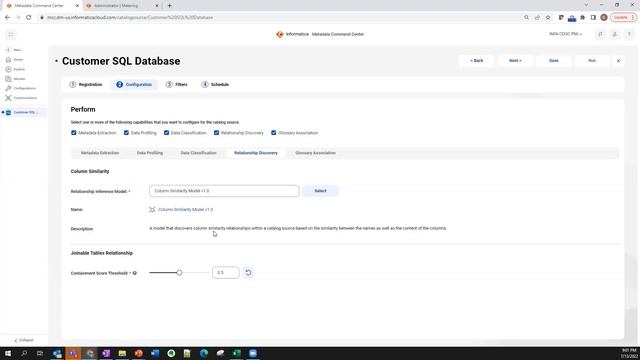The image size is (640, 360).
Task: Open Customization icon in sidebar
Action: tap(8, 98)
